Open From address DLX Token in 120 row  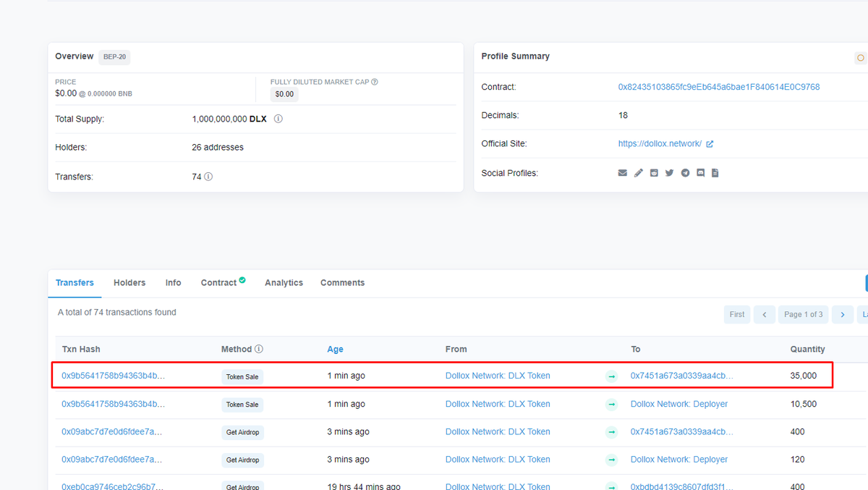pyautogui.click(x=498, y=460)
